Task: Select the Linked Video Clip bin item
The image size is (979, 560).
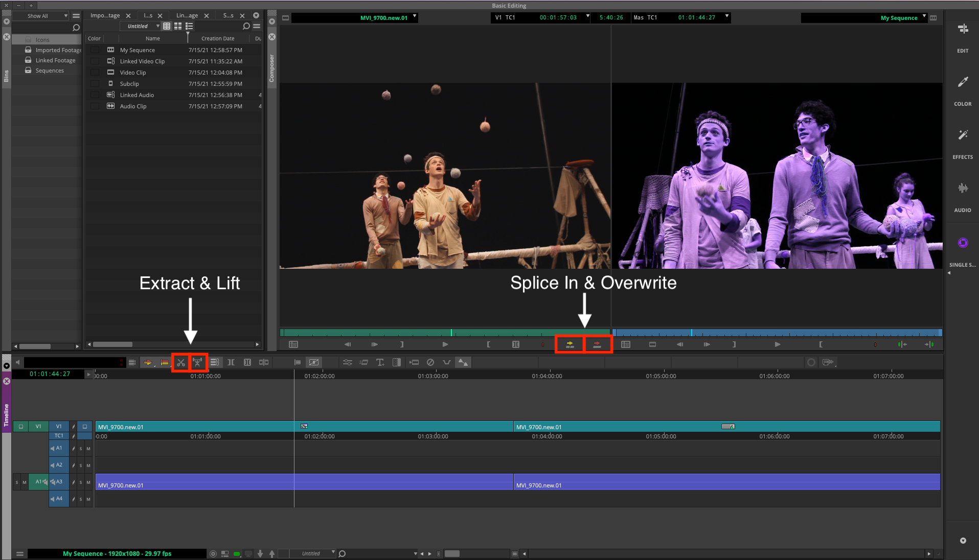Action: 142,61
